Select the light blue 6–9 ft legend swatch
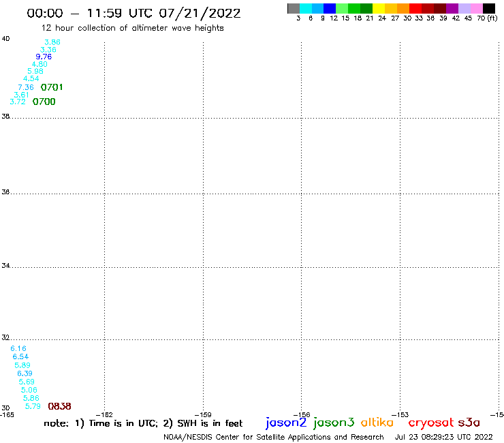This screenshot has width=504, height=443. pos(317,8)
